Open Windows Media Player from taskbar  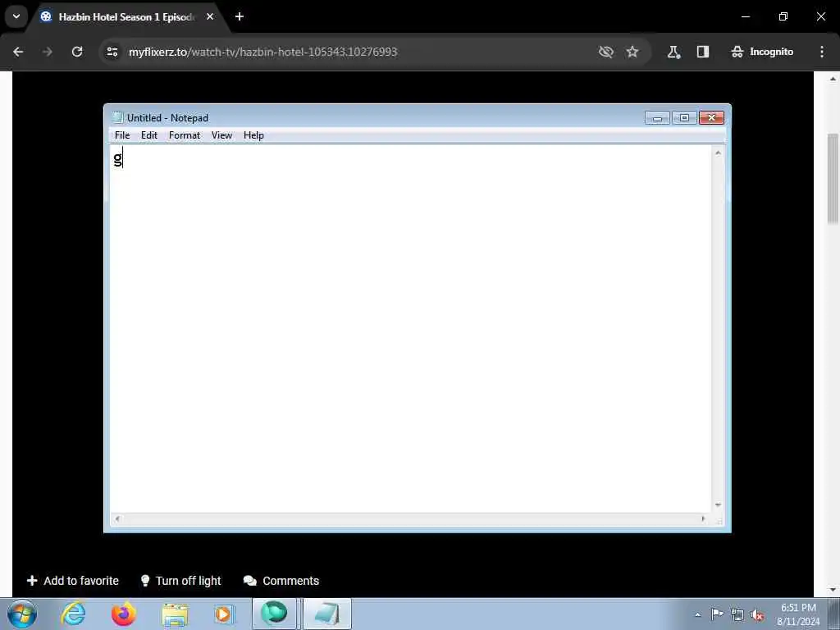(224, 614)
